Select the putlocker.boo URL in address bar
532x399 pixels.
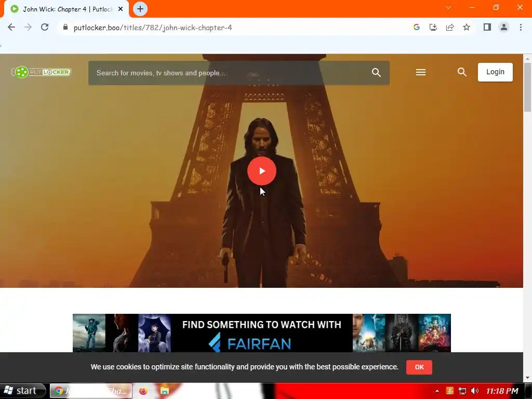(x=153, y=28)
